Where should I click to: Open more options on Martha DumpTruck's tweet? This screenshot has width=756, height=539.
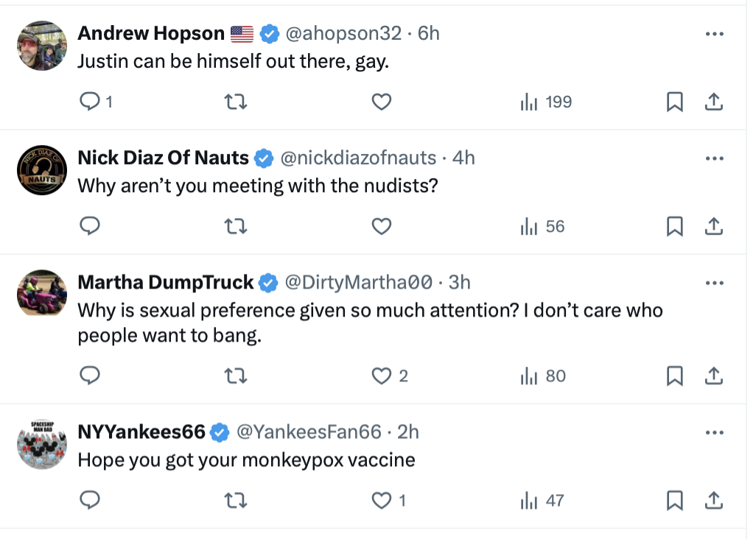pyautogui.click(x=714, y=283)
